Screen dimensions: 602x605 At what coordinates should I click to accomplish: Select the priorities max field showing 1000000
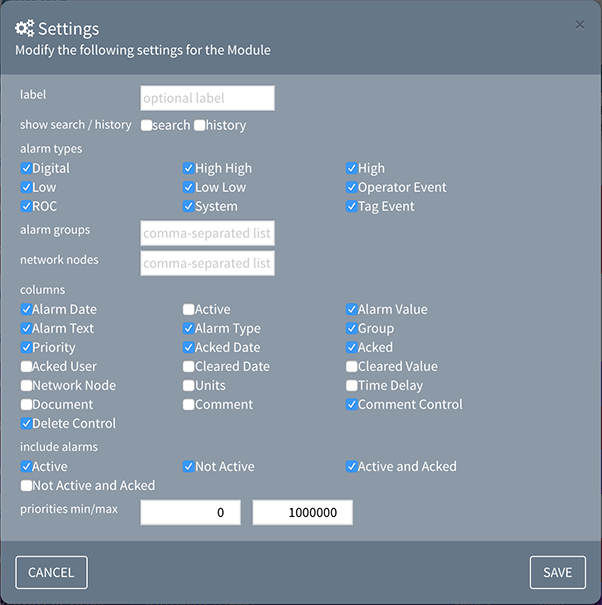click(x=302, y=513)
